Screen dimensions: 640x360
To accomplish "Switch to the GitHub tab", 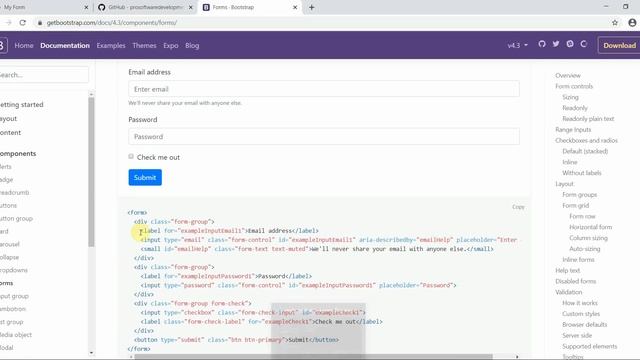I will tap(145, 7).
